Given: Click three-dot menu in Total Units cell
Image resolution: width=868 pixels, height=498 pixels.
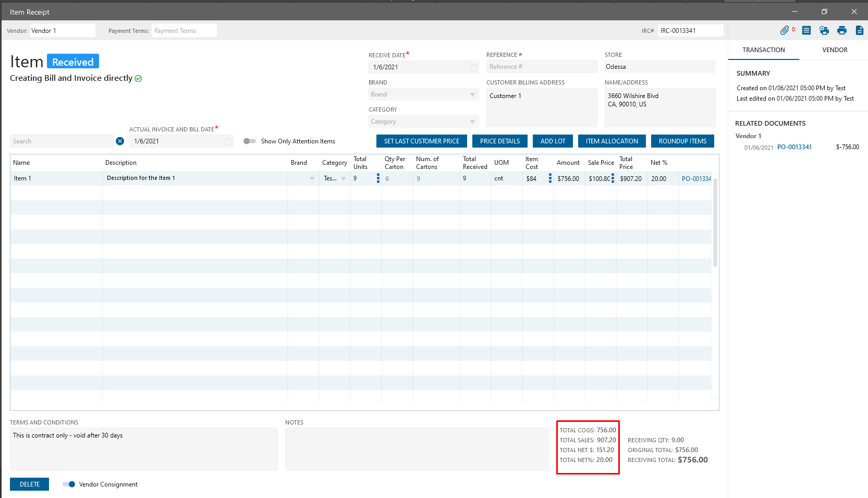Looking at the screenshot, I should tap(378, 178).
